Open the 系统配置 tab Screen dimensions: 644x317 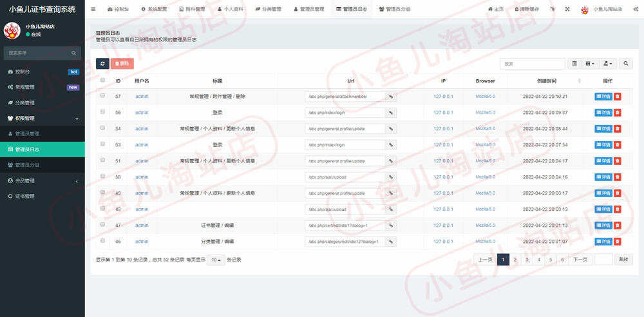154,9
